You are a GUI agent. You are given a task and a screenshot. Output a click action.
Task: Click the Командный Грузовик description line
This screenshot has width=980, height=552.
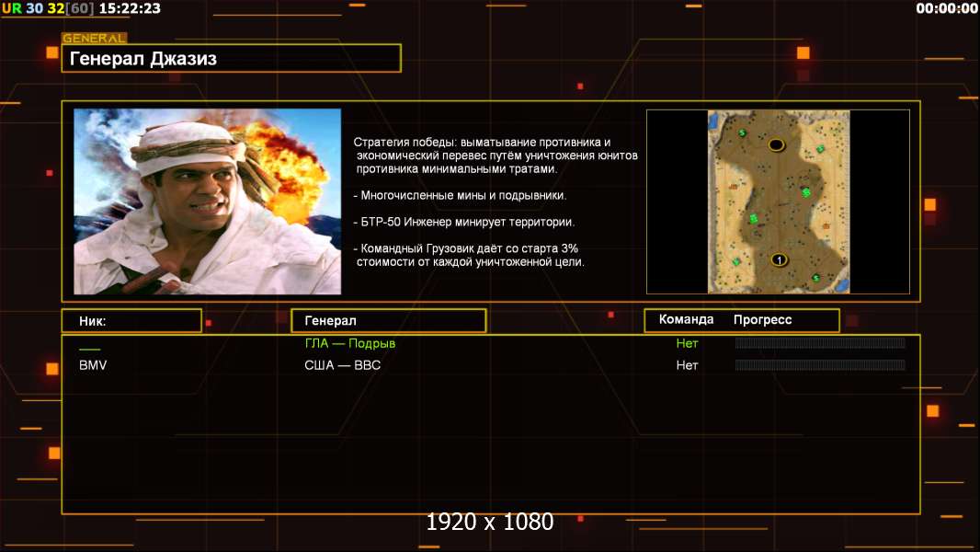pyautogui.click(x=470, y=255)
